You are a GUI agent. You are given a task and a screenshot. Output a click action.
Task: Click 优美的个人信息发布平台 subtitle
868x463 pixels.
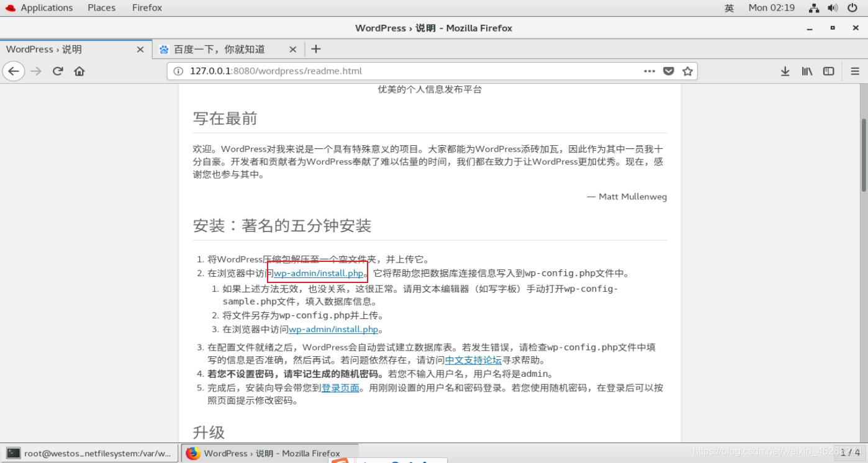430,89
